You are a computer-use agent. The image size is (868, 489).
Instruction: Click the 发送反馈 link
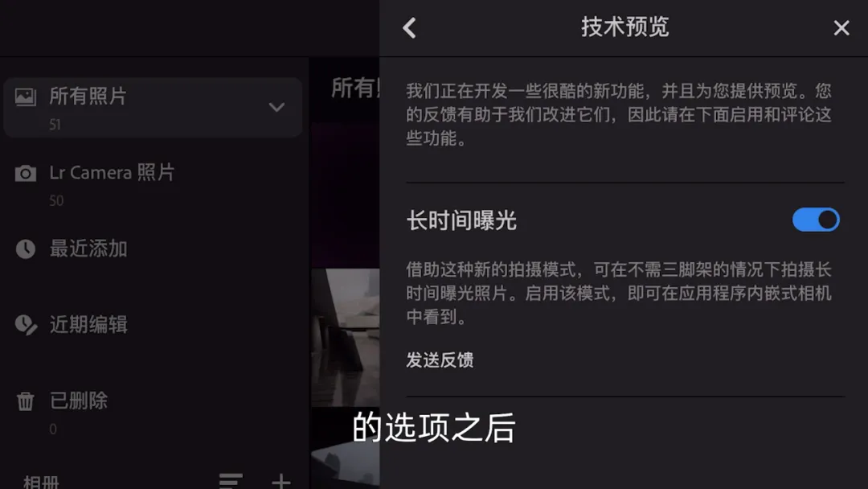pos(440,360)
